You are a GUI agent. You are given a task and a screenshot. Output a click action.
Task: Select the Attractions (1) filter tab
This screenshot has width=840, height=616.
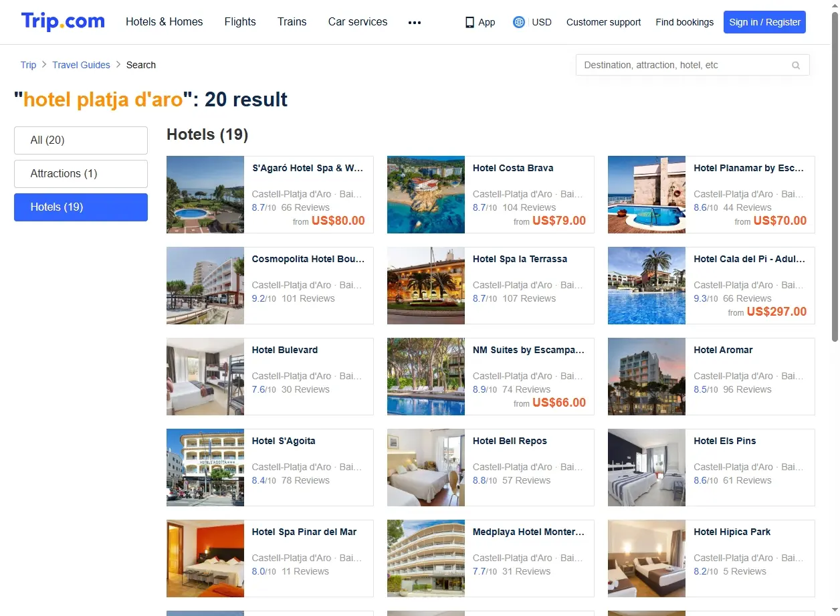[81, 174]
